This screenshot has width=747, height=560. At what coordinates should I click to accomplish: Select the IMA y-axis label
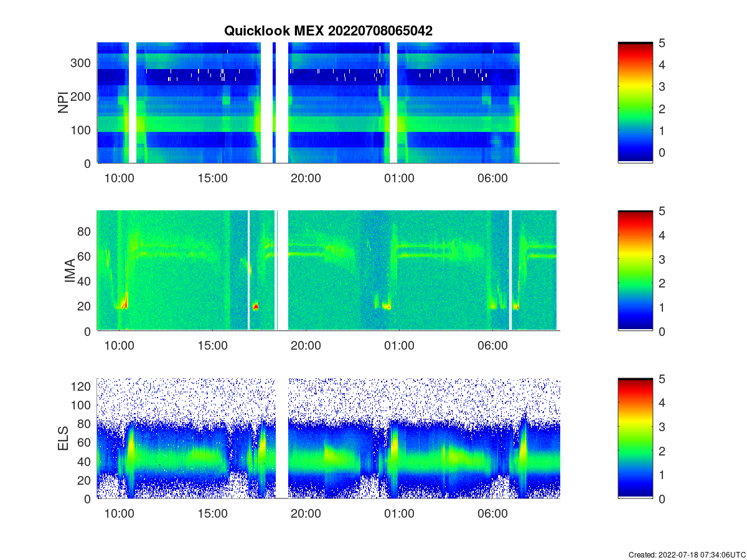[70, 271]
